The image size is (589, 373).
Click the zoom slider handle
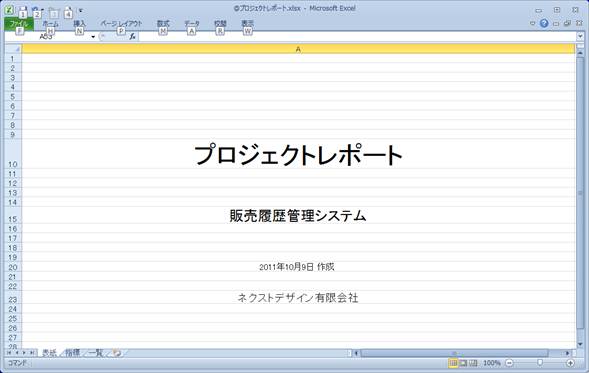tap(540, 362)
